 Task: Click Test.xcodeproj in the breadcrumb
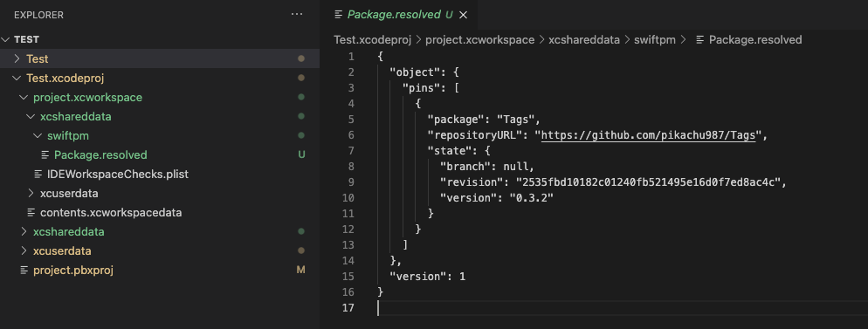pyautogui.click(x=373, y=40)
